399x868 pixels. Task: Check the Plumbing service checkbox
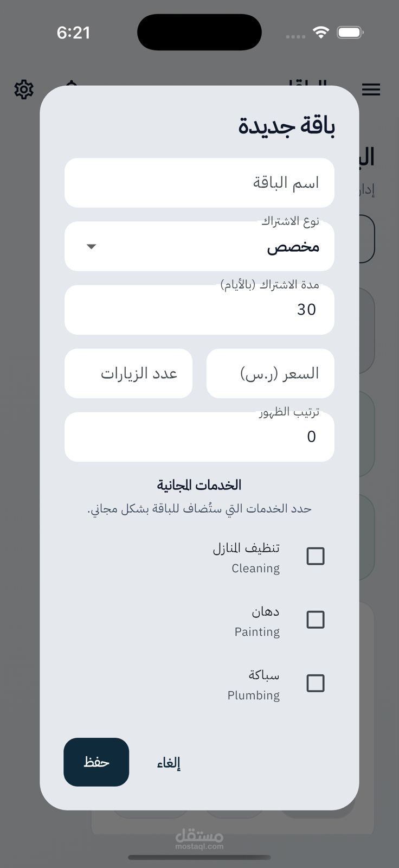(x=316, y=683)
